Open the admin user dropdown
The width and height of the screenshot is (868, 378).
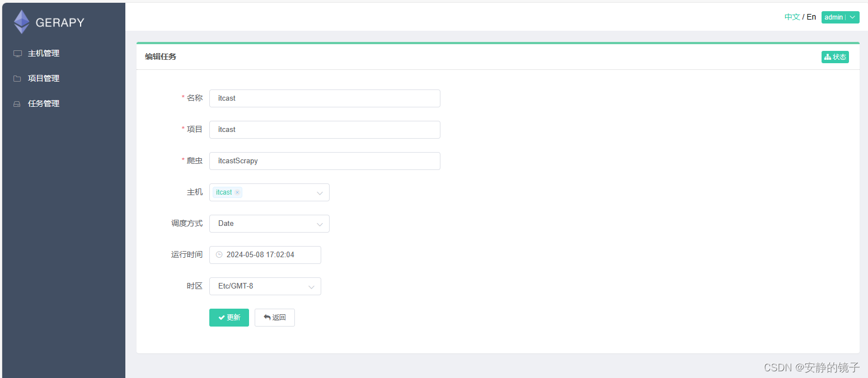click(840, 17)
